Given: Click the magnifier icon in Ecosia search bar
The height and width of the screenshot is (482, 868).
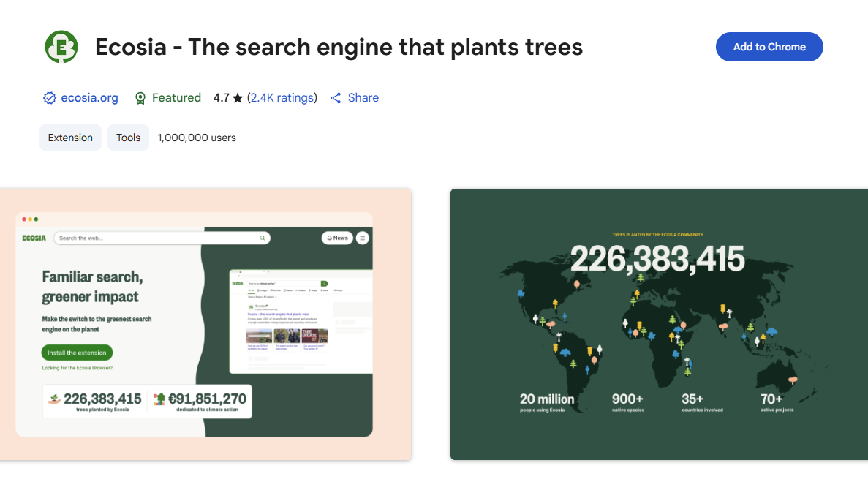Looking at the screenshot, I should coord(263,238).
